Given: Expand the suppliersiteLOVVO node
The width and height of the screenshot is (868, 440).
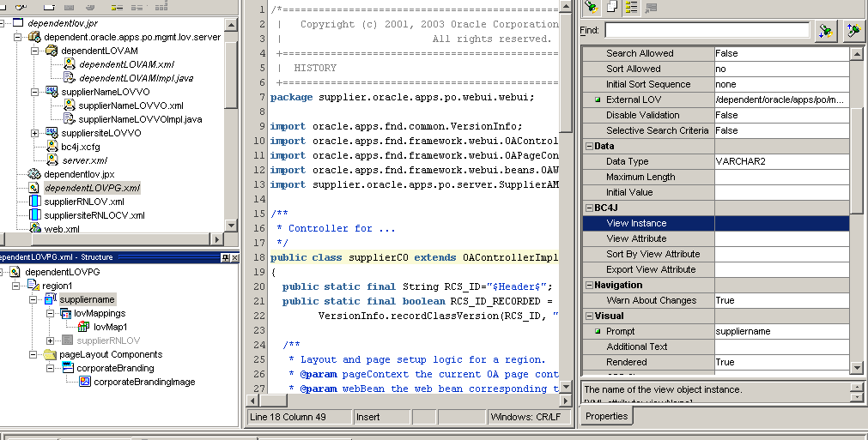Looking at the screenshot, I should click(x=35, y=133).
